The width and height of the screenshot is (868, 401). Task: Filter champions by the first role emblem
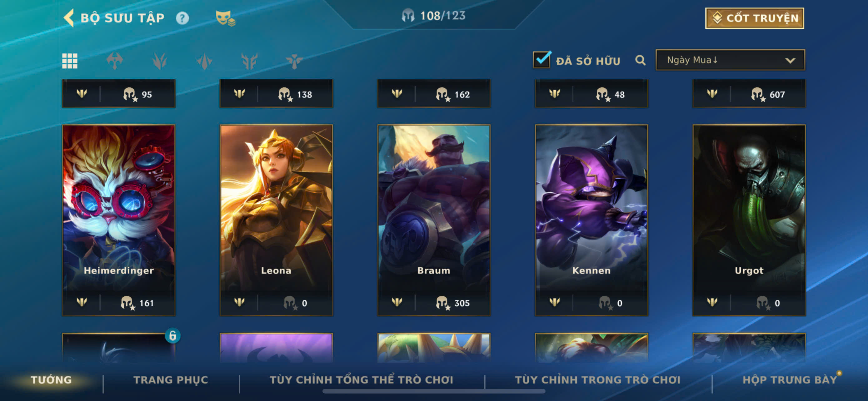(x=115, y=61)
